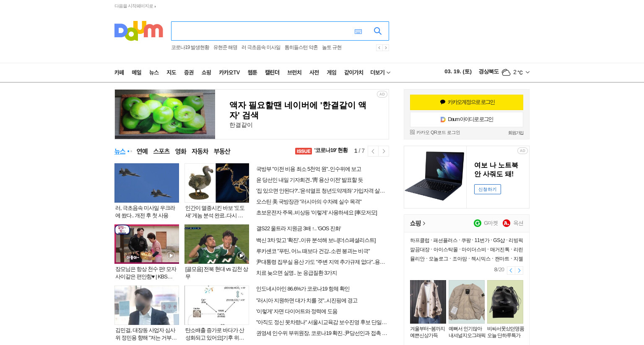The height and width of the screenshot is (345, 644).
Task: Click trending keyword 코로나19 발생현황
Action: 190,48
